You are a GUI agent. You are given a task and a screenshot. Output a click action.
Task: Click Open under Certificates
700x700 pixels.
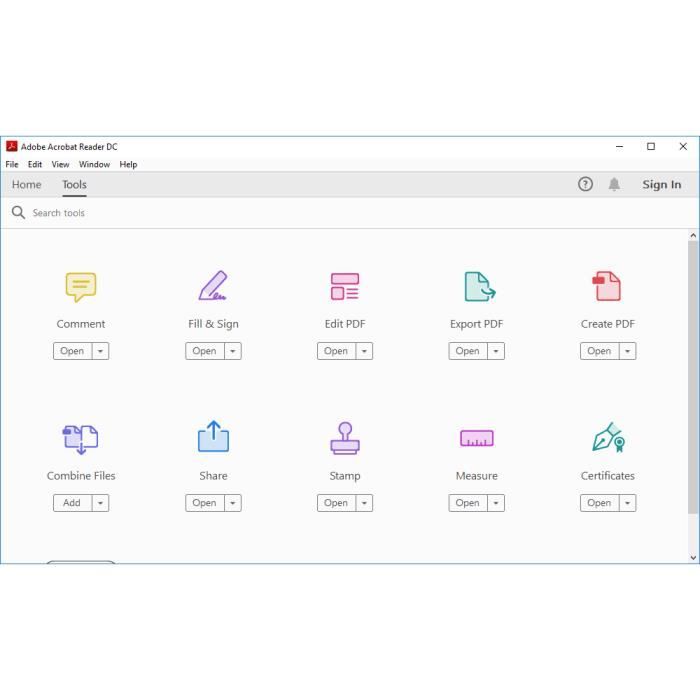tap(600, 503)
